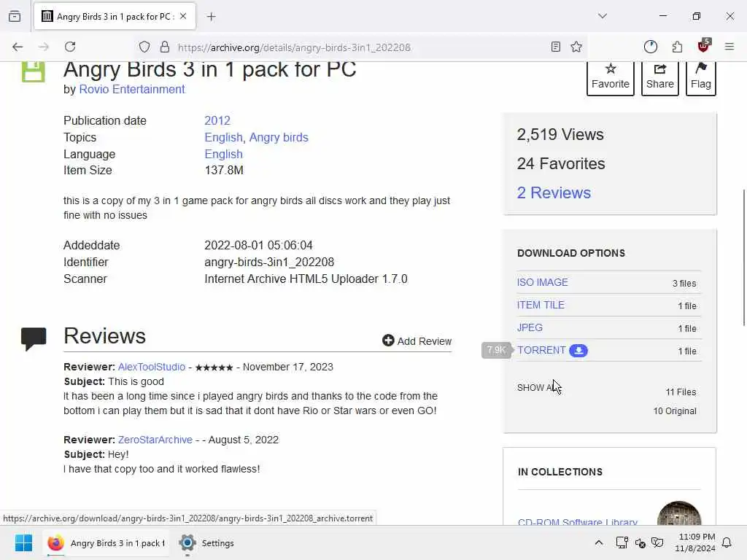Open the Firefox application menu
The image size is (747, 560).
[729, 47]
